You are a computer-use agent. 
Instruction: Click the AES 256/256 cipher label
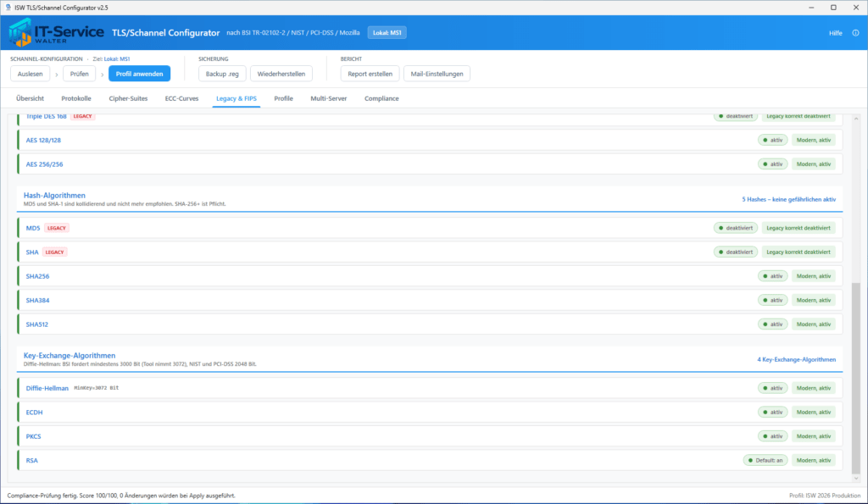click(44, 164)
